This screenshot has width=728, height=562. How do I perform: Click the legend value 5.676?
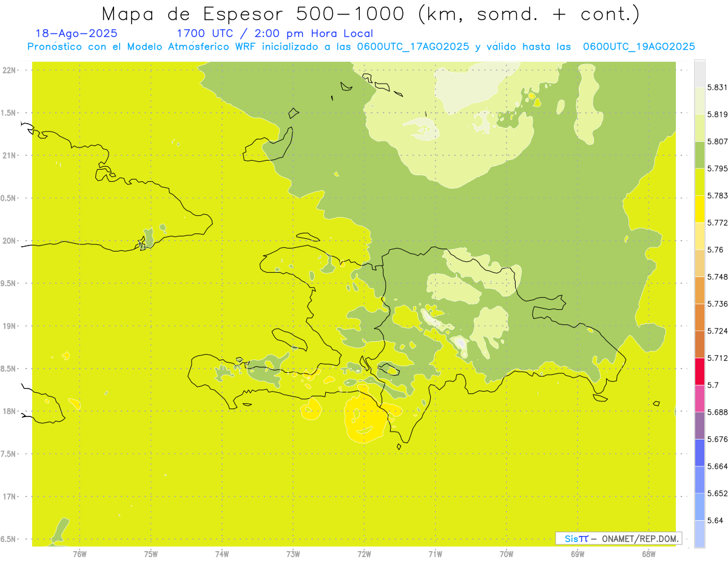[x=717, y=439]
